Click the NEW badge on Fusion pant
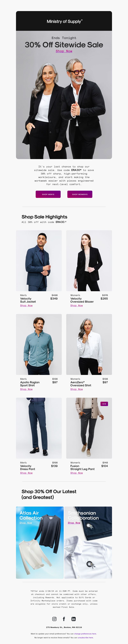 pos(104,404)
